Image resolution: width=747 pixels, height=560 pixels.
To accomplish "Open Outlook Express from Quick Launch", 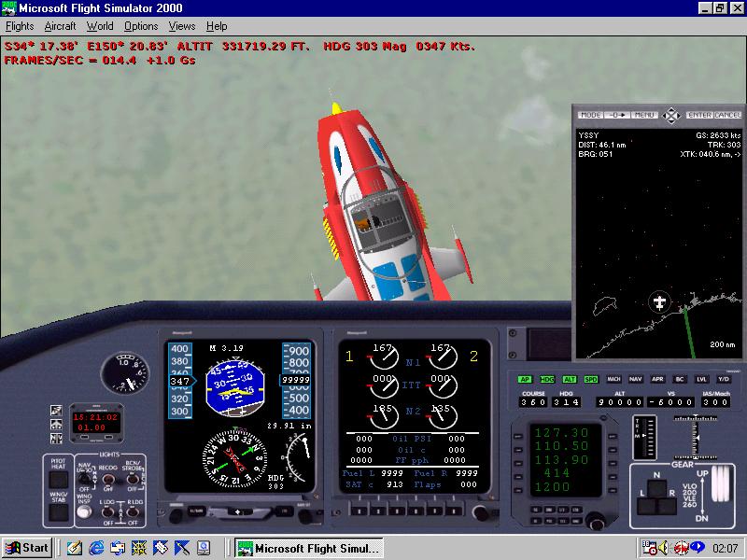I will click(118, 548).
